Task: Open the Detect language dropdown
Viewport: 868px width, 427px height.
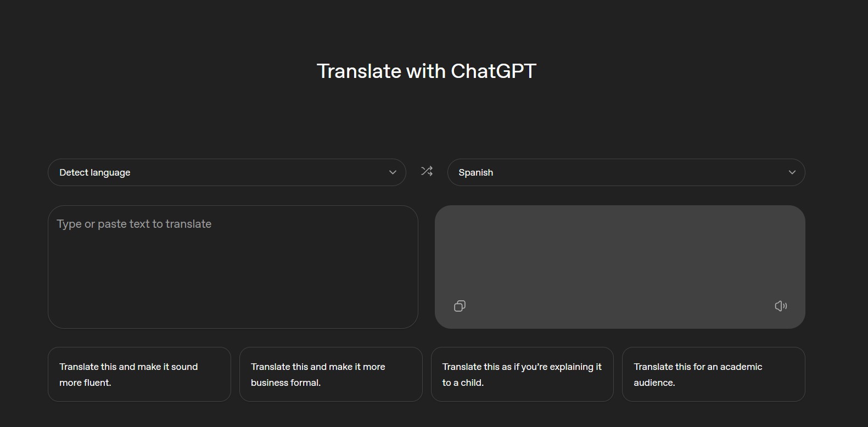Action: pyautogui.click(x=227, y=172)
